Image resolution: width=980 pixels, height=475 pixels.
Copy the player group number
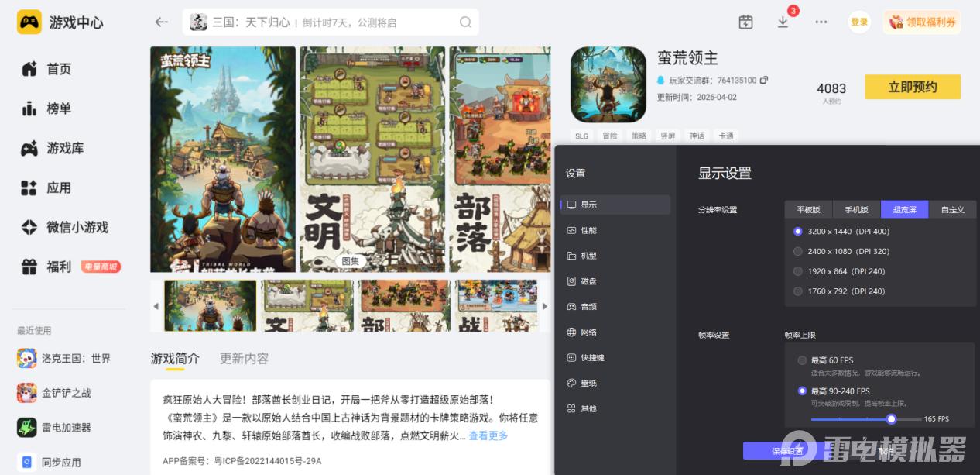[x=764, y=80]
